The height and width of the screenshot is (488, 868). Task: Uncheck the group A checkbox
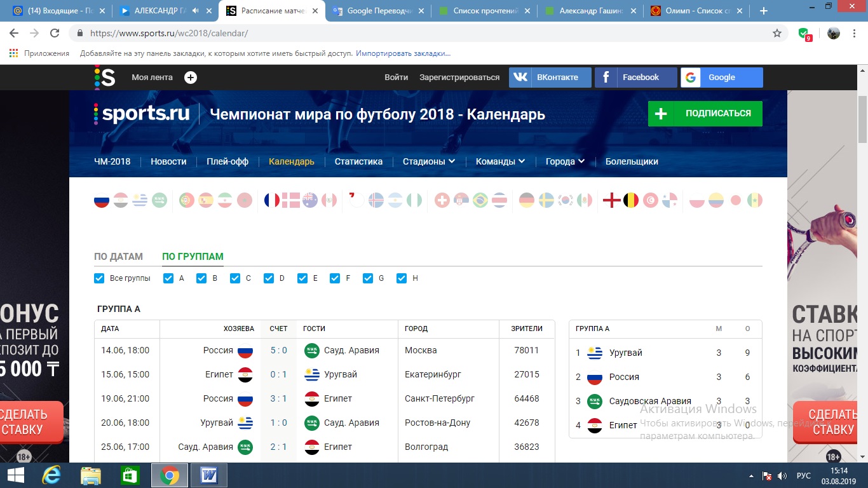tap(168, 278)
